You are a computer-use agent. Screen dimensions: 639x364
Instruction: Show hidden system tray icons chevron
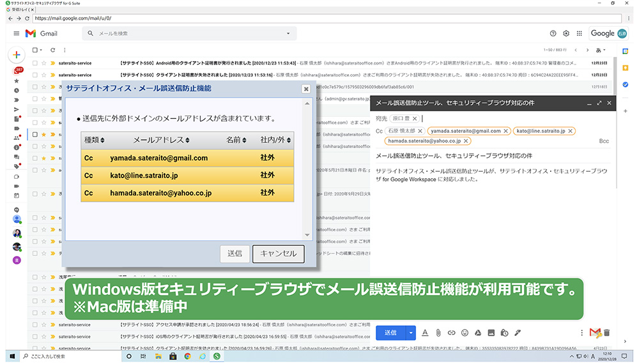[x=571, y=356]
